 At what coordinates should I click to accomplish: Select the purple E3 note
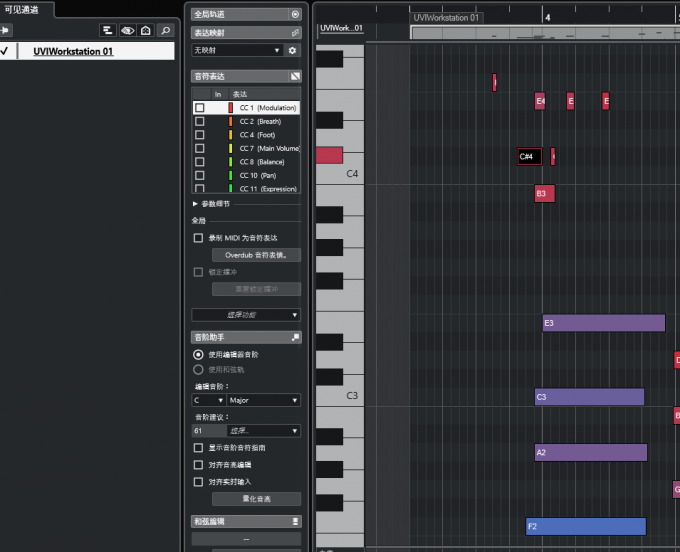(604, 323)
